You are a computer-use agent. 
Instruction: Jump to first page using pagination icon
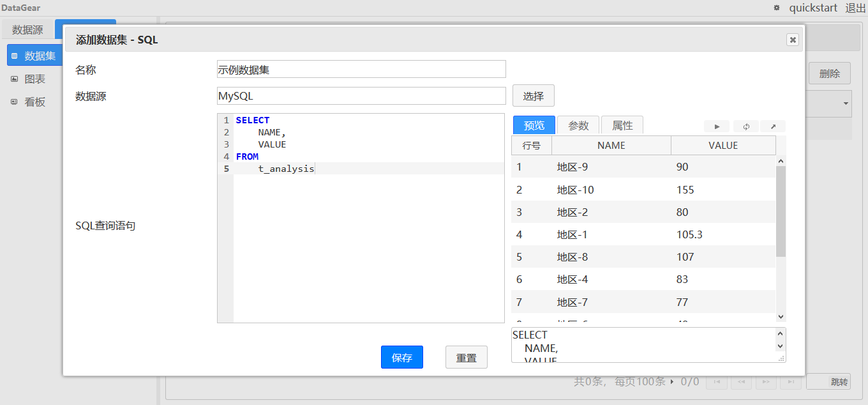click(x=717, y=381)
